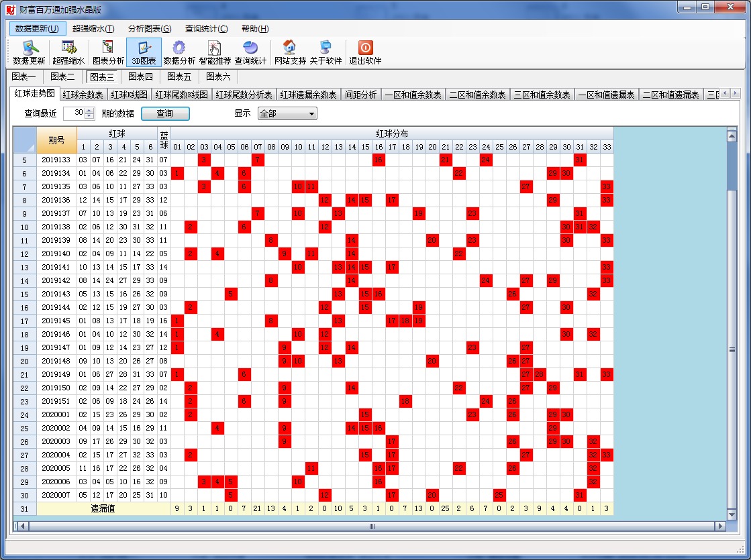Click the 3D图表 toolbar icon

pyautogui.click(x=144, y=52)
